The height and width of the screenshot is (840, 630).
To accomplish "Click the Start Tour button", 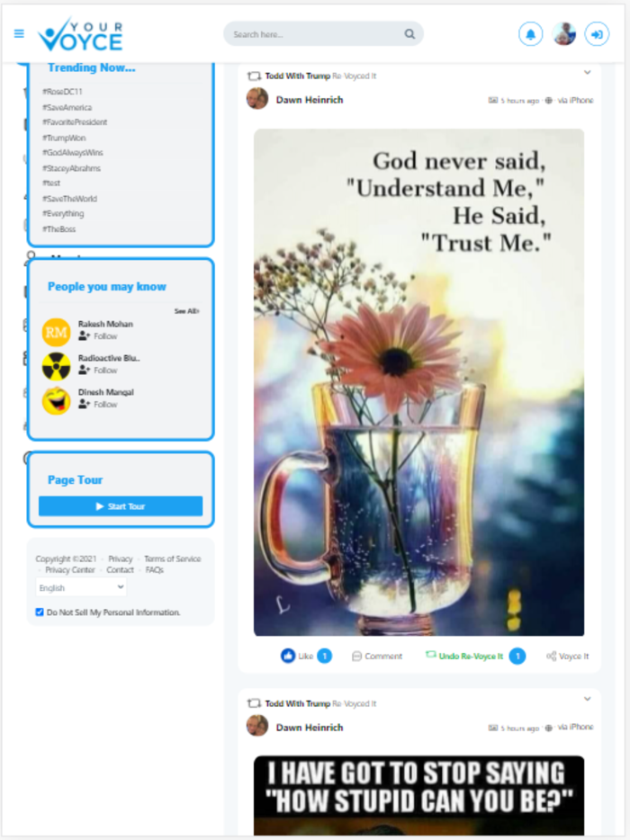I will coord(121,506).
